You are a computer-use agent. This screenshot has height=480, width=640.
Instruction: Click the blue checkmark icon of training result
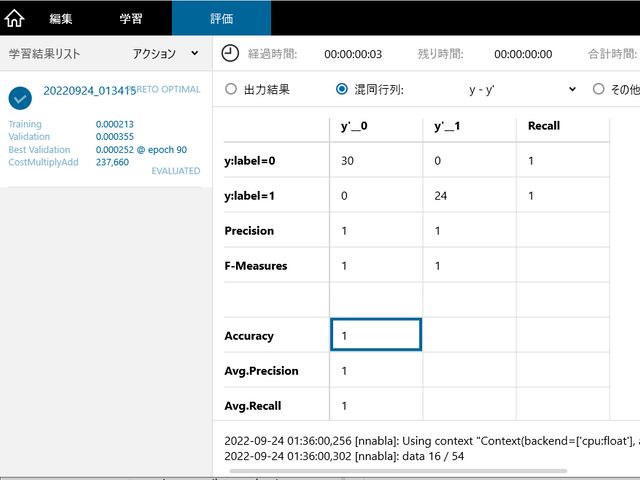point(19,97)
